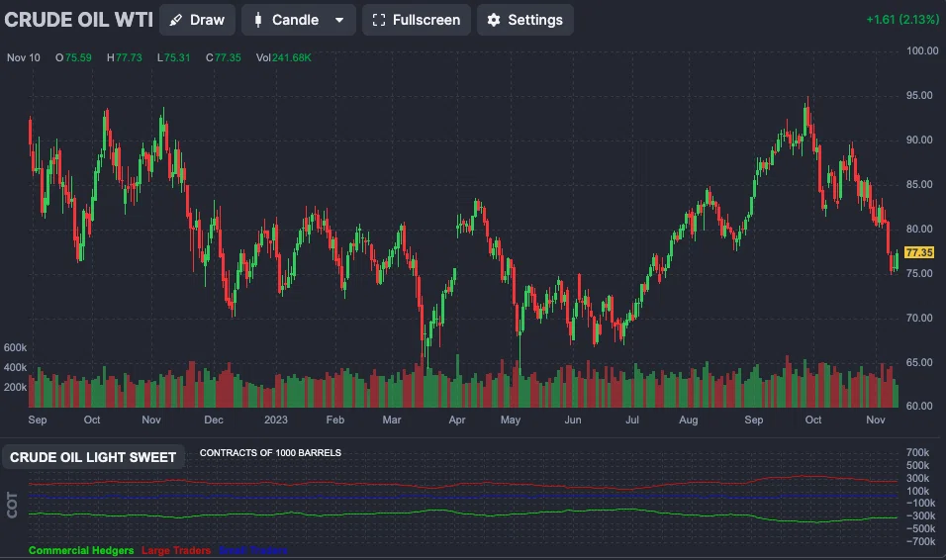
Task: Click the yellow 77.35 price label
Action: 919,252
